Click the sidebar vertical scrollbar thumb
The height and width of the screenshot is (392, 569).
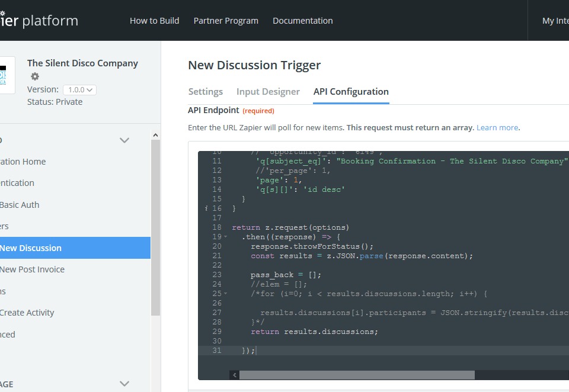pyautogui.click(x=156, y=228)
